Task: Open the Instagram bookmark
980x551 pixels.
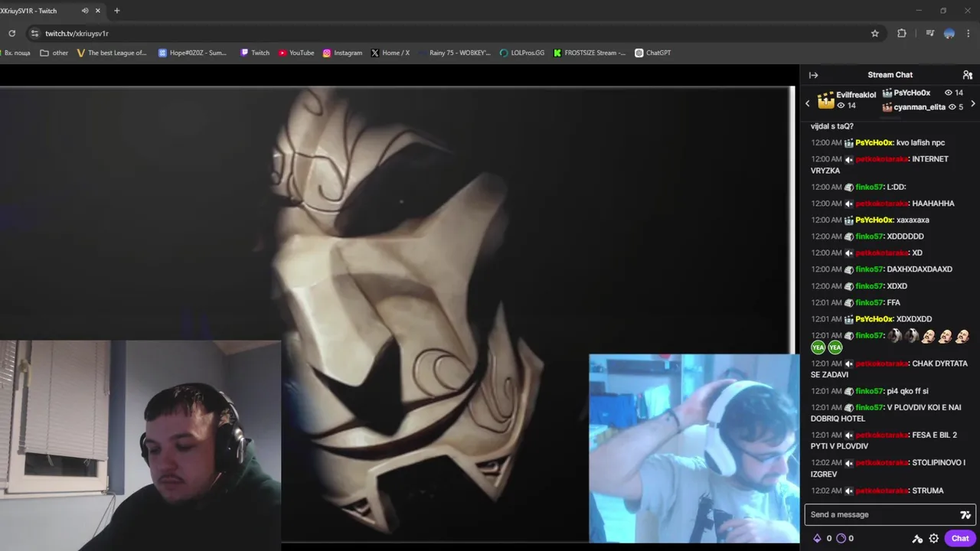Action: (x=342, y=53)
